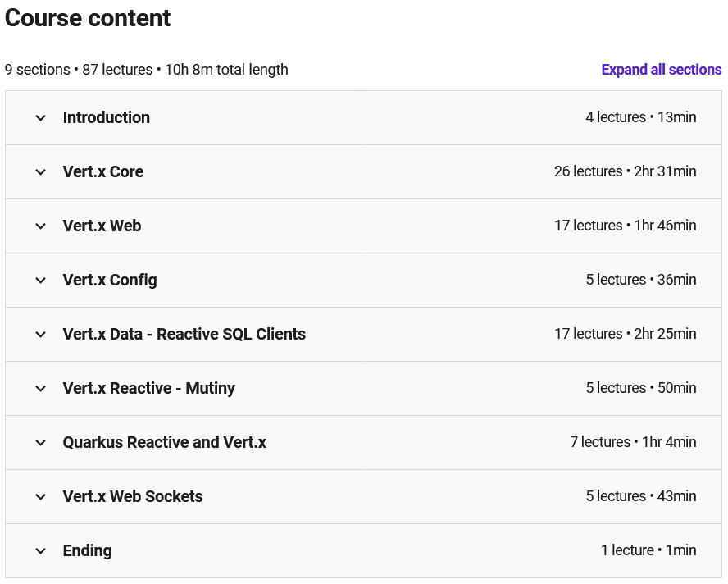The width and height of the screenshot is (728, 584).
Task: Click the Vert.x Web section heading
Action: [102, 226]
